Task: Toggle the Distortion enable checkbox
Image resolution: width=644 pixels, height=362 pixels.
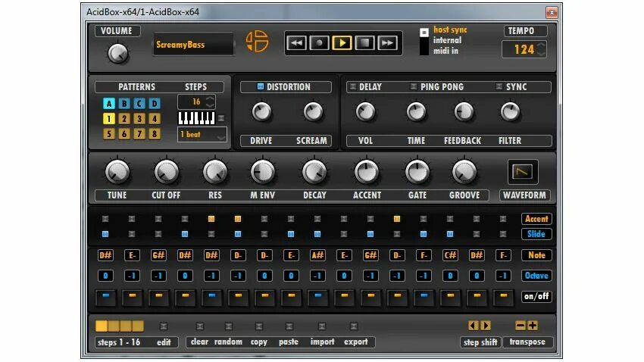Action: (261, 86)
